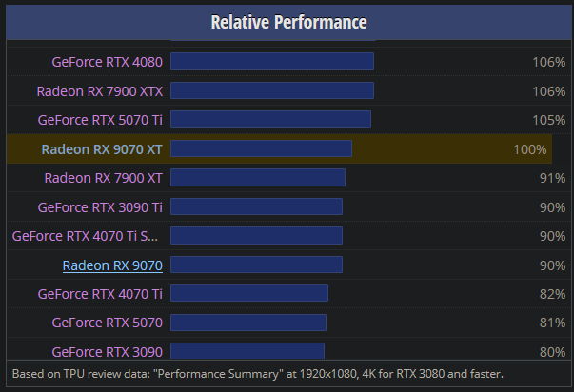
Task: Select the highlighted Radeon RX 9070 XT name
Action: [x=102, y=149]
